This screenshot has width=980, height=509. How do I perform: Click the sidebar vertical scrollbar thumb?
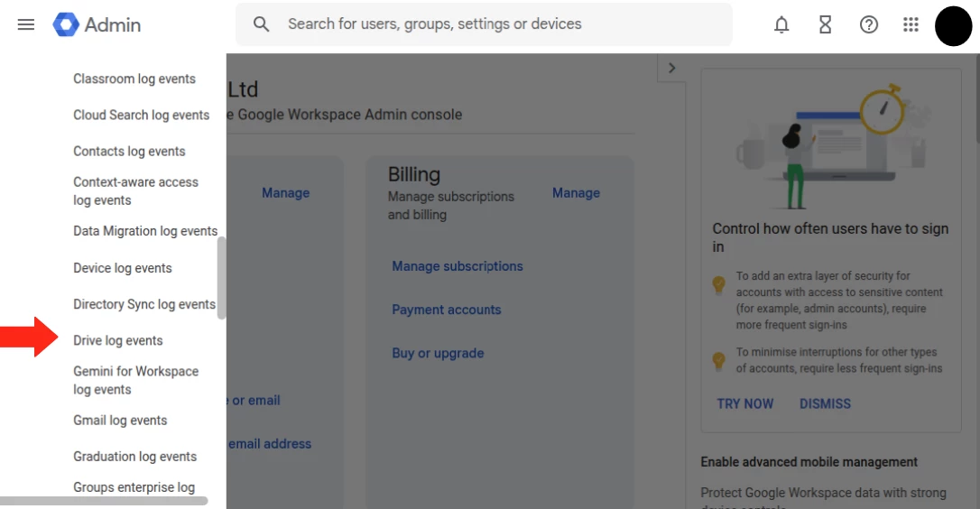click(x=221, y=278)
